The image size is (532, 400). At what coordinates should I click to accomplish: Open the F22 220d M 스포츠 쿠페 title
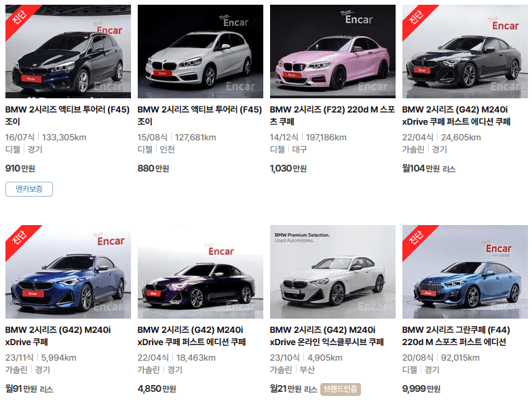point(332,115)
